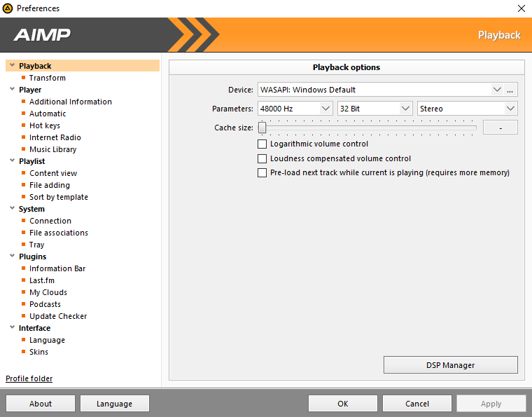Collapse the Plugins tree section

[x=12, y=256]
